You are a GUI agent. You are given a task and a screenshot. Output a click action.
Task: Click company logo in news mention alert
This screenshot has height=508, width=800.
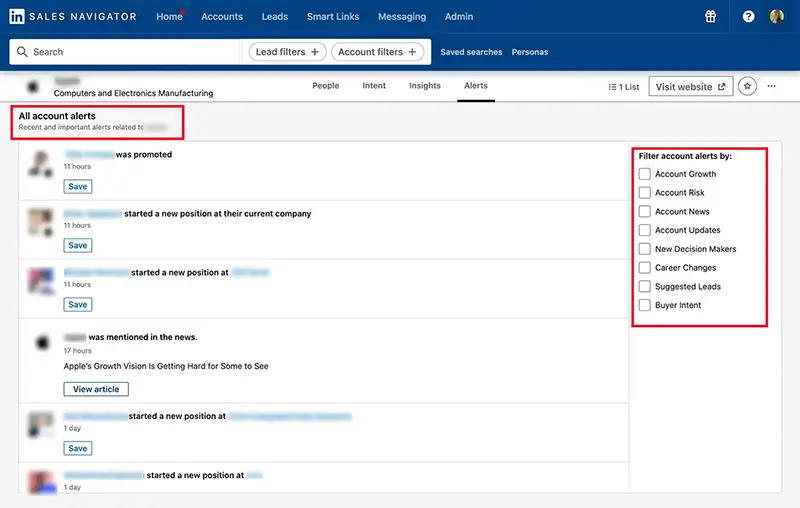point(42,342)
